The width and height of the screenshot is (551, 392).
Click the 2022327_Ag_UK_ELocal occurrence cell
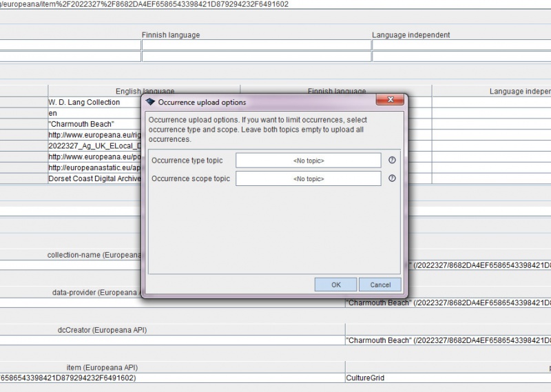click(93, 145)
